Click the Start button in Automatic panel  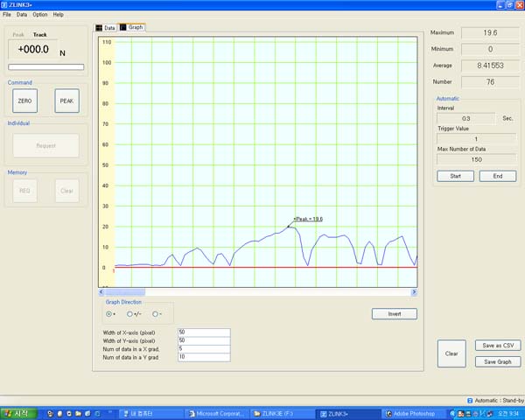pyautogui.click(x=455, y=176)
